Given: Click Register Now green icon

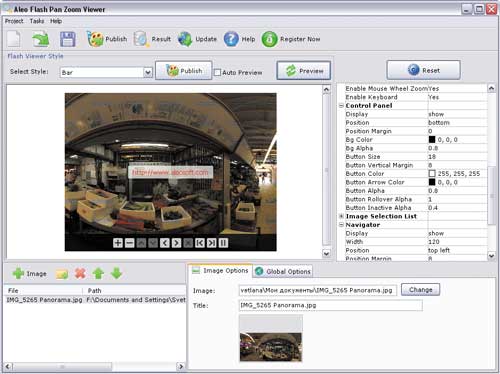Looking at the screenshot, I should [269, 39].
